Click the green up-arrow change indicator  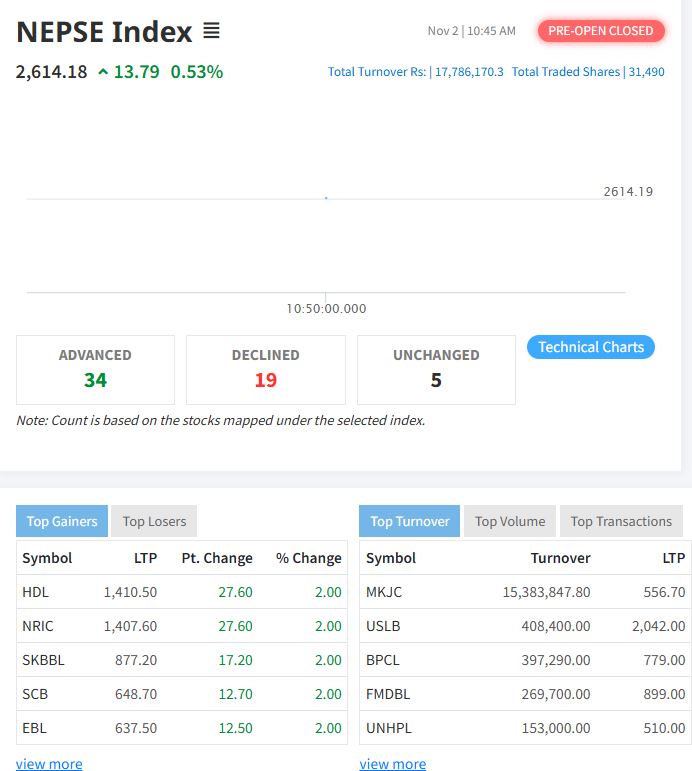[x=103, y=72]
